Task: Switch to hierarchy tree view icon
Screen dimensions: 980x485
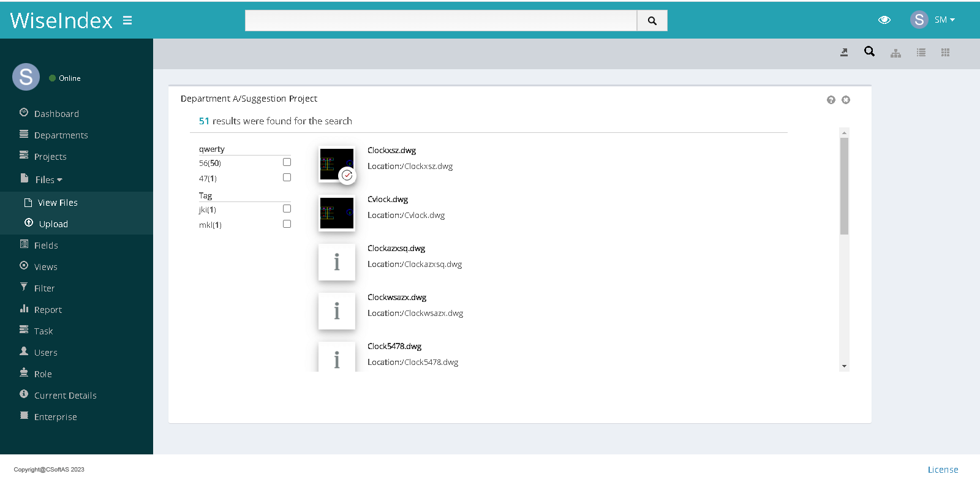Action: click(895, 53)
